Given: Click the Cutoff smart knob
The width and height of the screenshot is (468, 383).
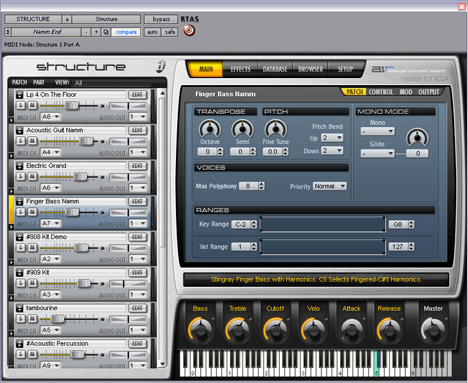Looking at the screenshot, I should point(275,329).
